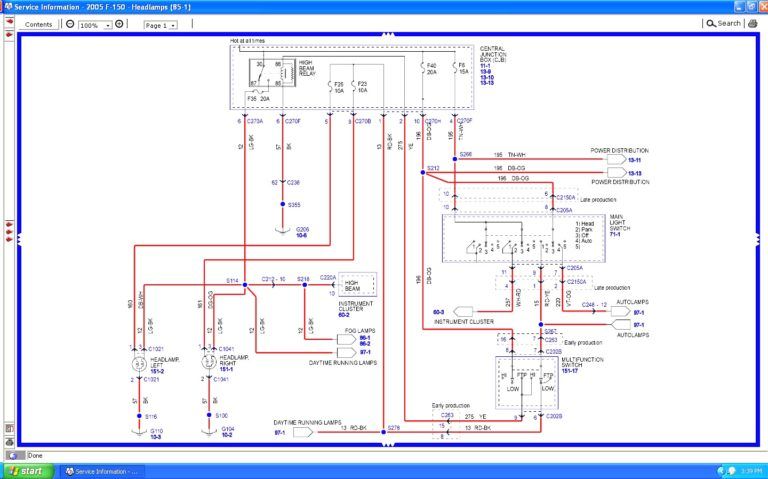Image resolution: width=768 pixels, height=479 pixels.
Task: Click the system tray clock
Action: point(751,471)
